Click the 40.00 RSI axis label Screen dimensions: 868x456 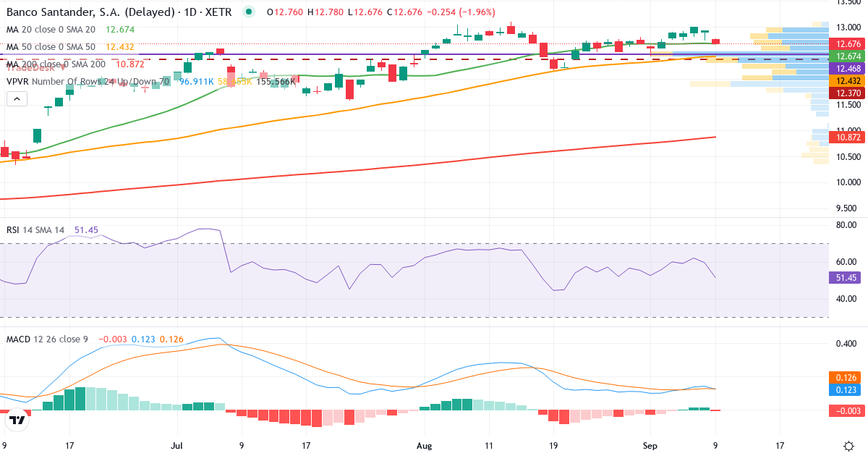coord(846,299)
